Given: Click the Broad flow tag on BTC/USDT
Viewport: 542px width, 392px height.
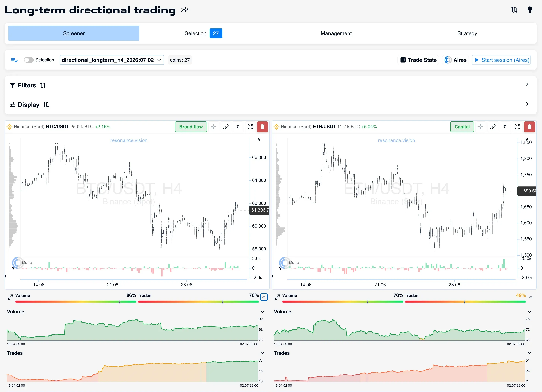Looking at the screenshot, I should pyautogui.click(x=191, y=127).
